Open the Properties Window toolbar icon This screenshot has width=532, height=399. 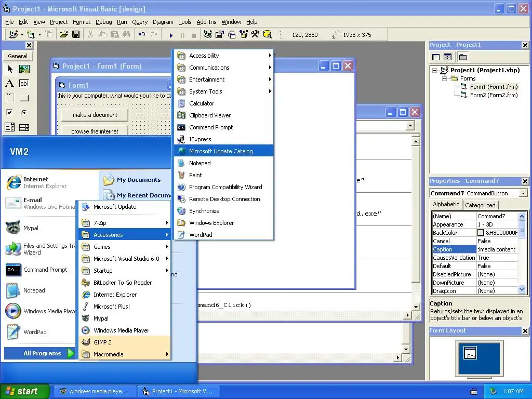(220, 34)
